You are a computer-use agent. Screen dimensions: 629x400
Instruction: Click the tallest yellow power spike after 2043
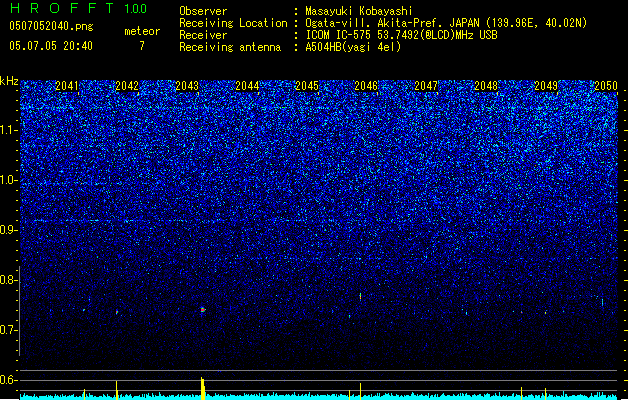pyautogui.click(x=203, y=388)
